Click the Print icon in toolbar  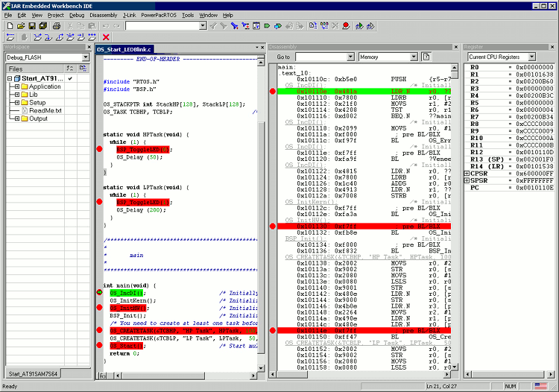coord(57,25)
